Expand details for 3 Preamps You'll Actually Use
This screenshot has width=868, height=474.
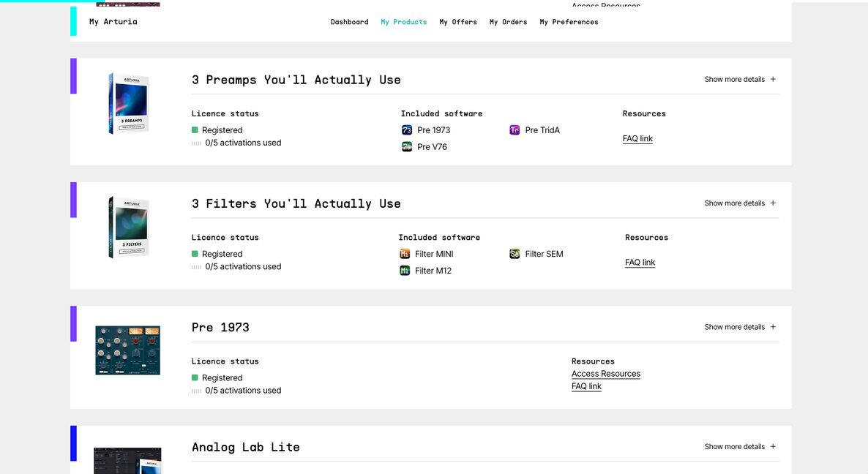[x=740, y=79]
